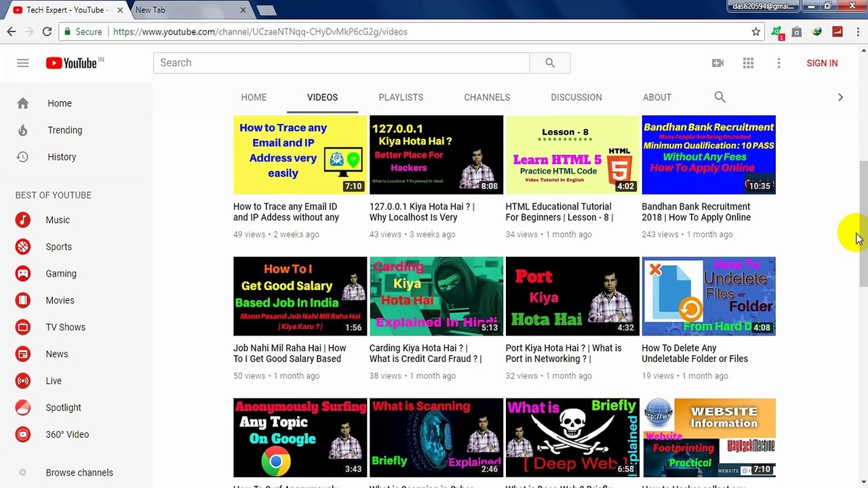
Task: Open the YouTube apps grid icon
Action: coord(748,63)
